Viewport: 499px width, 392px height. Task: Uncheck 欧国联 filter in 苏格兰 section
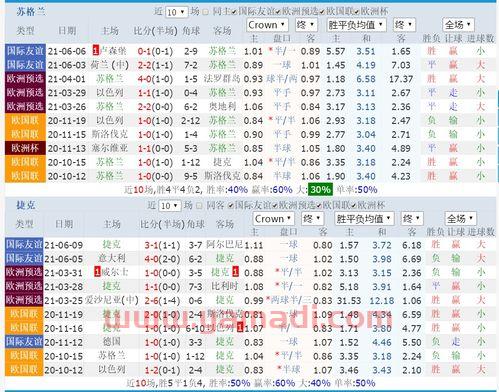click(322, 12)
